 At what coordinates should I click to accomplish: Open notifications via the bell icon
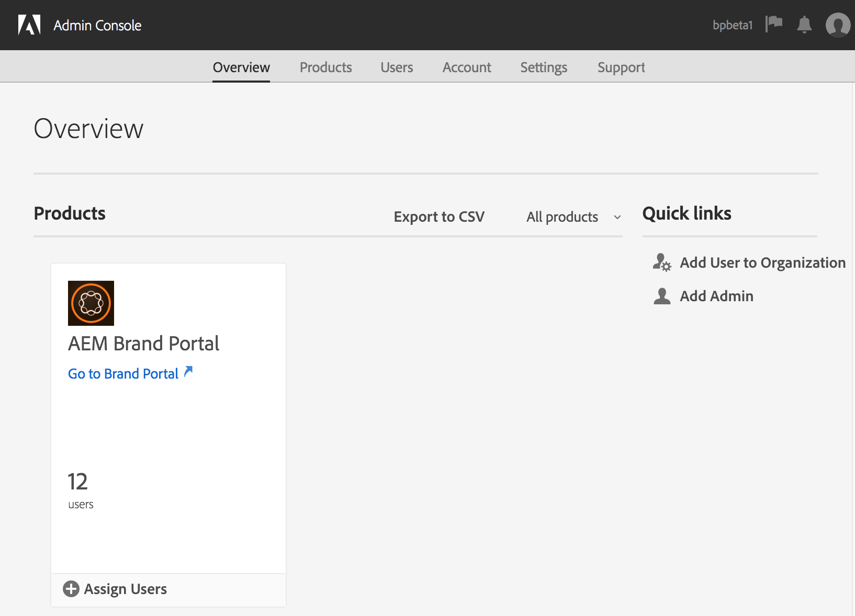coord(804,25)
